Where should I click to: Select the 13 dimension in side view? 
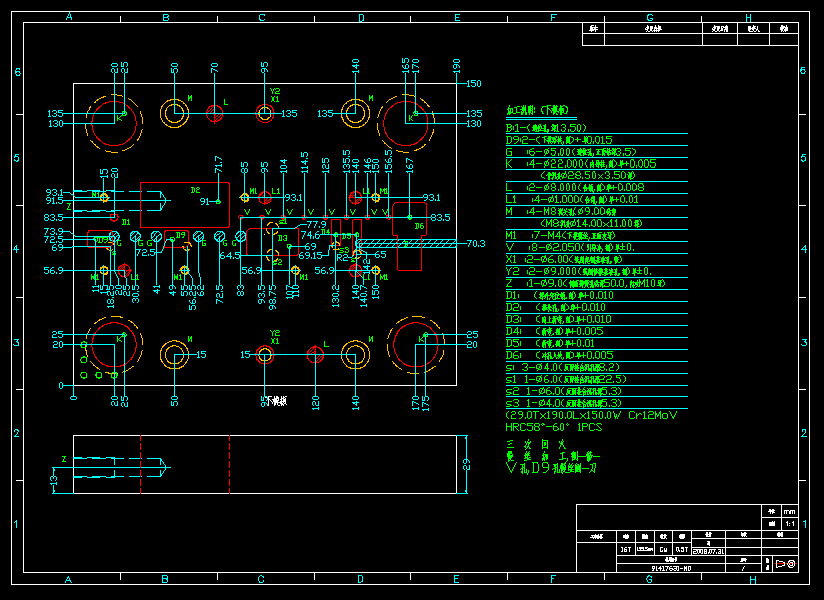click(x=54, y=480)
